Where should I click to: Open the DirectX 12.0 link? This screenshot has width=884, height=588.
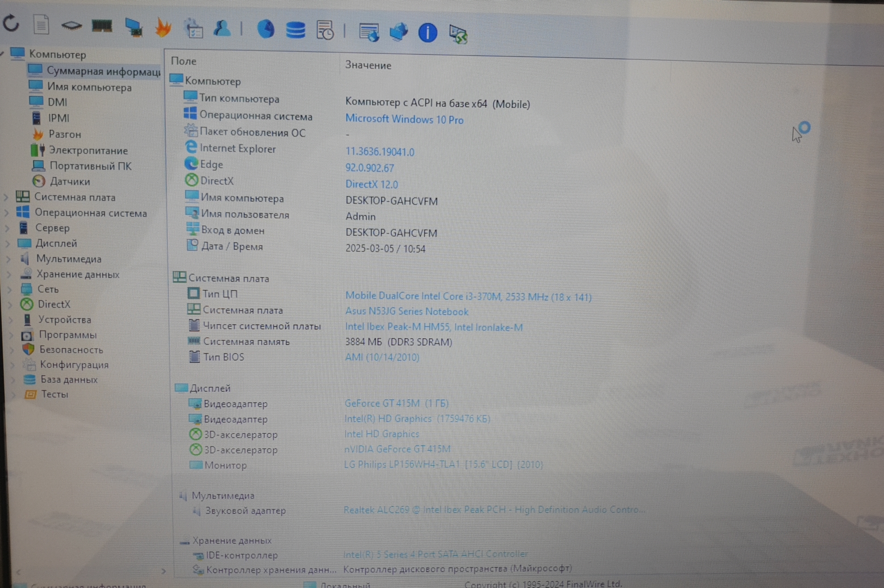click(372, 185)
